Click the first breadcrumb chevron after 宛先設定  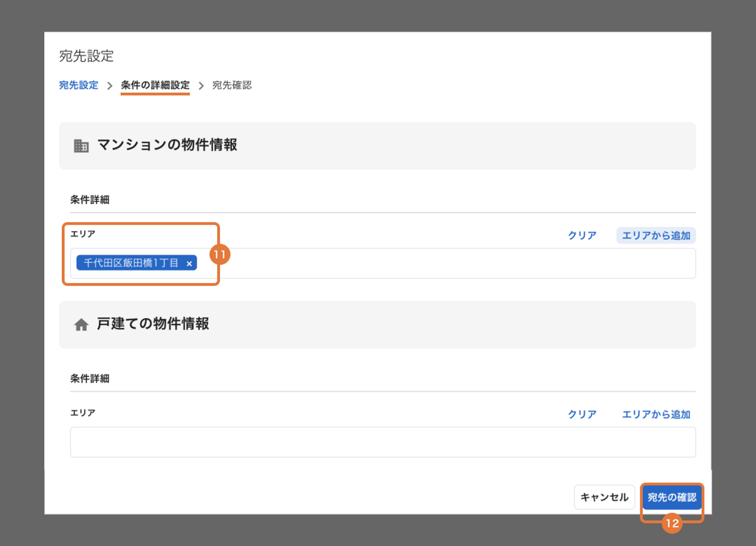click(x=110, y=86)
